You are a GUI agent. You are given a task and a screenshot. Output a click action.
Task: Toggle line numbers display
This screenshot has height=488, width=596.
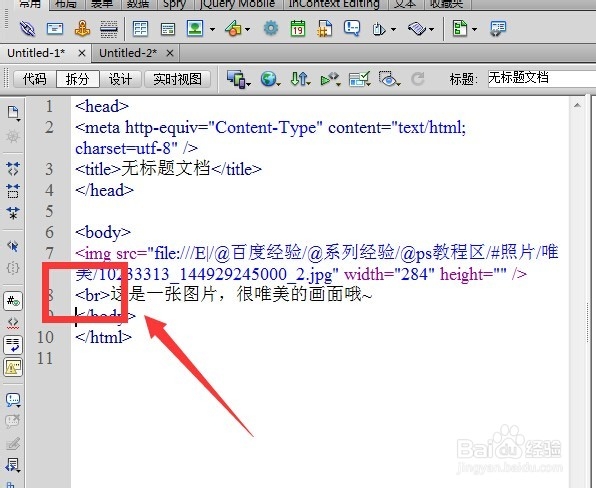13,301
